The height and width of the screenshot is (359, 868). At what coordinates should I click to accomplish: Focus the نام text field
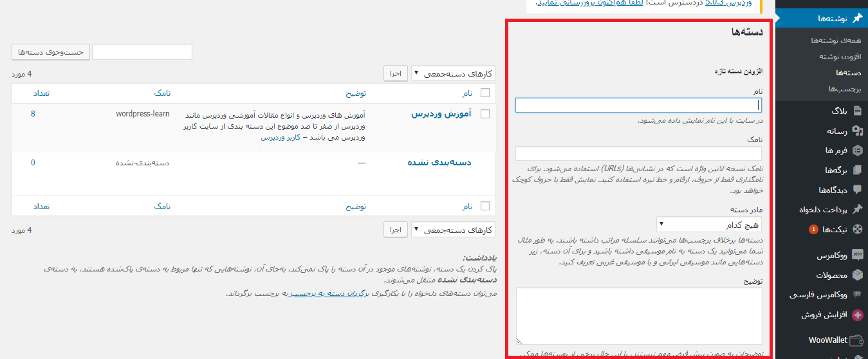[639, 106]
